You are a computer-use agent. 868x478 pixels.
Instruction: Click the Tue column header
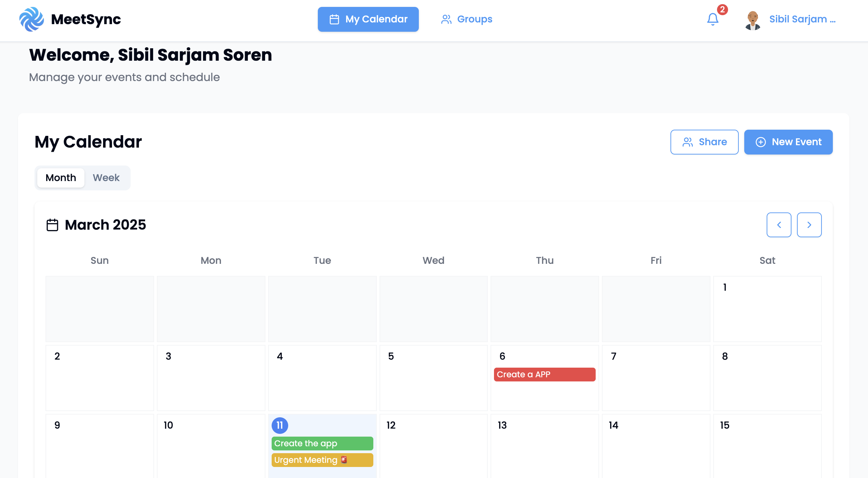[322, 260]
